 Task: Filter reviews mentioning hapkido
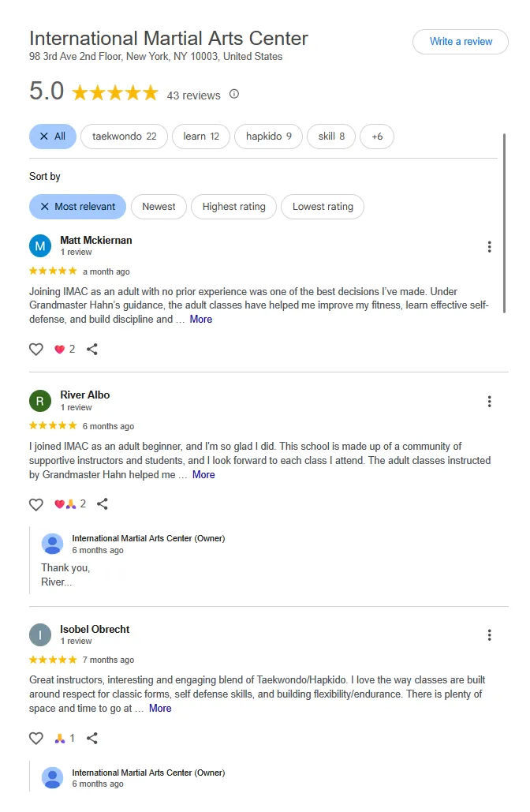coord(268,137)
